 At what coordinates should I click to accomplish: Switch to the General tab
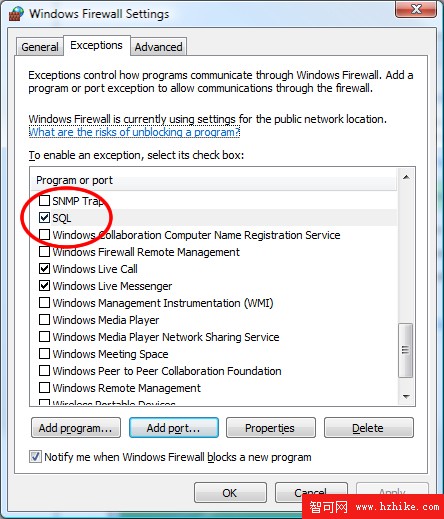click(x=40, y=47)
